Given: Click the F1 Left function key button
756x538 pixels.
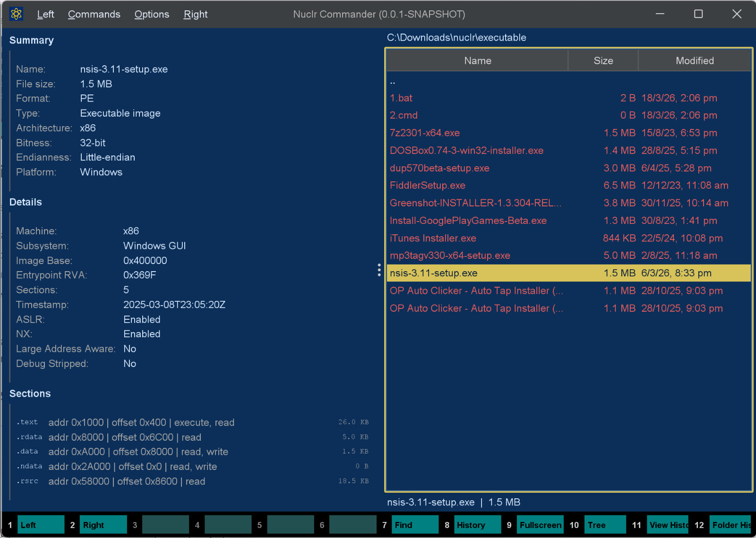Looking at the screenshot, I should tap(41, 525).
